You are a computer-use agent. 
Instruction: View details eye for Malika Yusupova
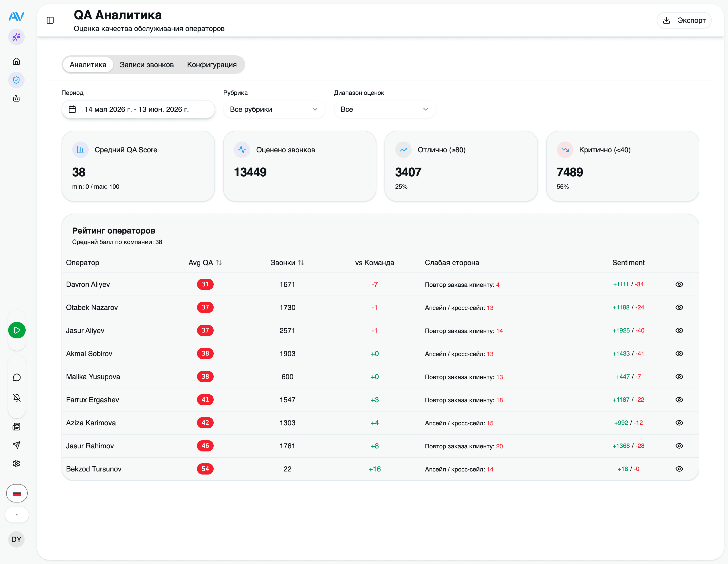click(679, 377)
